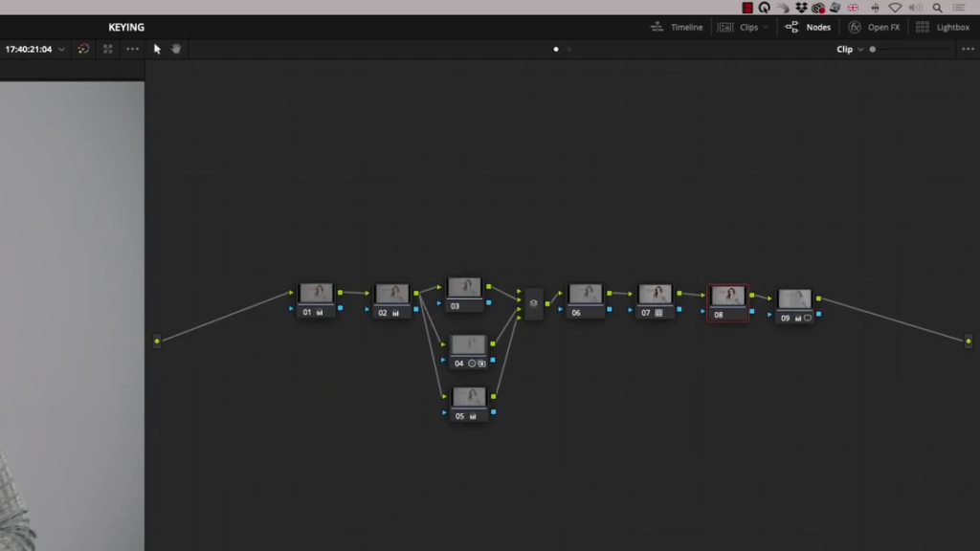Image resolution: width=980 pixels, height=551 pixels.
Task: Select highlighted node 08 thumbnail
Action: [728, 297]
